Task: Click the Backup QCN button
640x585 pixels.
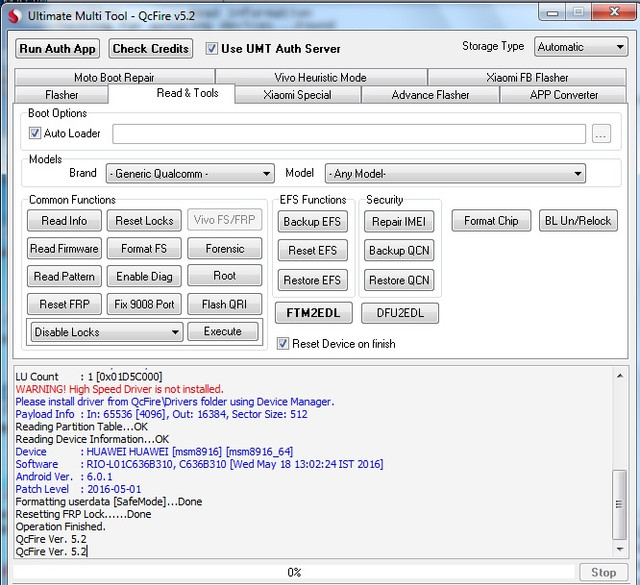Action: point(399,250)
